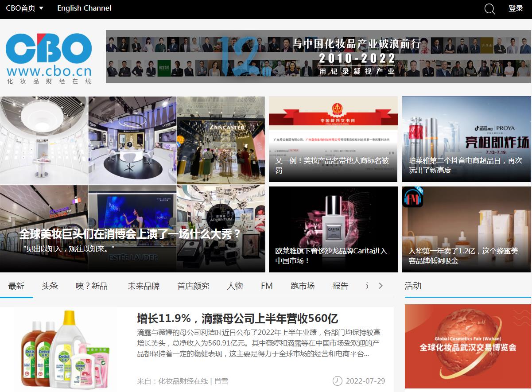Click the Dettol products article thumbnail

point(66,349)
